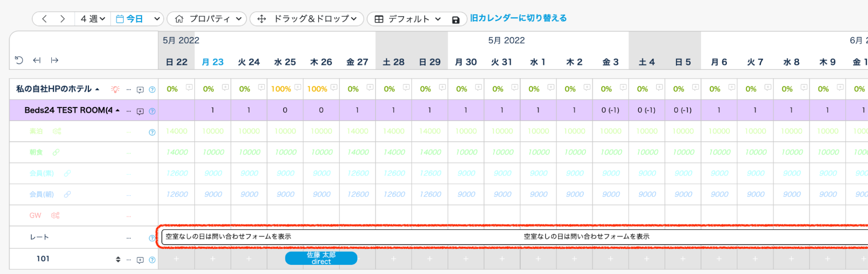Go to the previous calendar period
The height and width of the screenshot is (274, 868).
click(44, 19)
